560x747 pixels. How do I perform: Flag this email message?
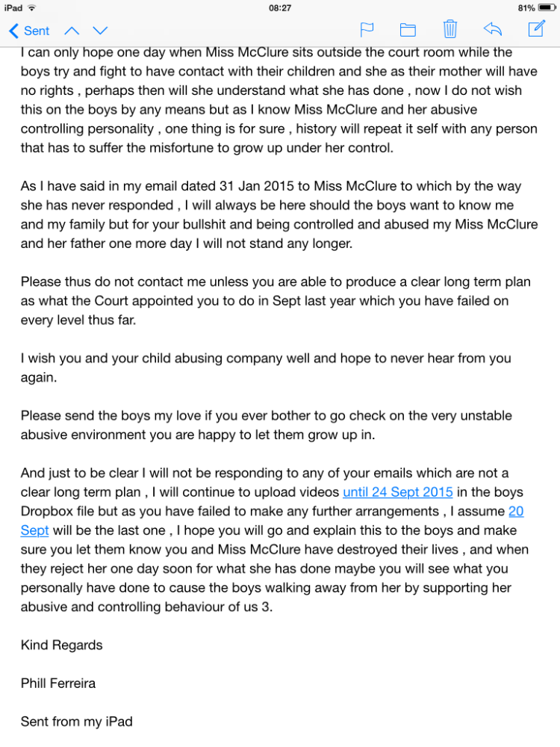pyautogui.click(x=367, y=30)
